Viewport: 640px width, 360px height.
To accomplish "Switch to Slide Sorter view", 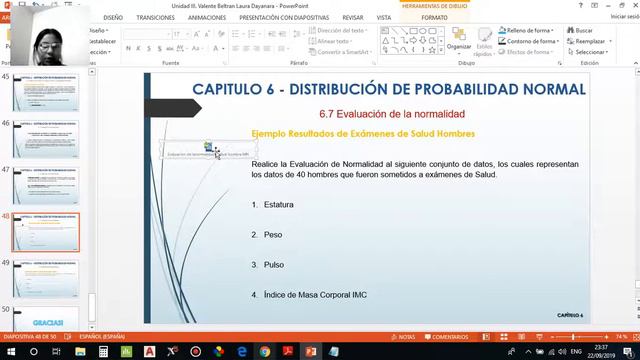I will coord(504,337).
